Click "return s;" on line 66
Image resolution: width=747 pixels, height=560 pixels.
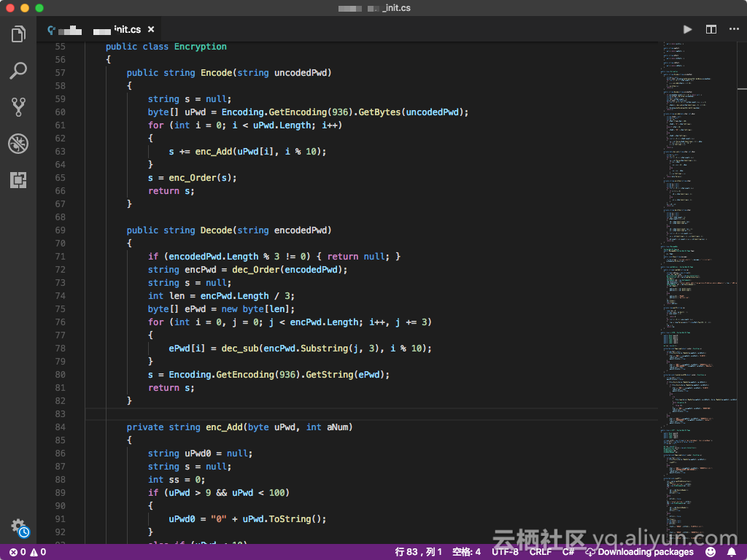[171, 191]
